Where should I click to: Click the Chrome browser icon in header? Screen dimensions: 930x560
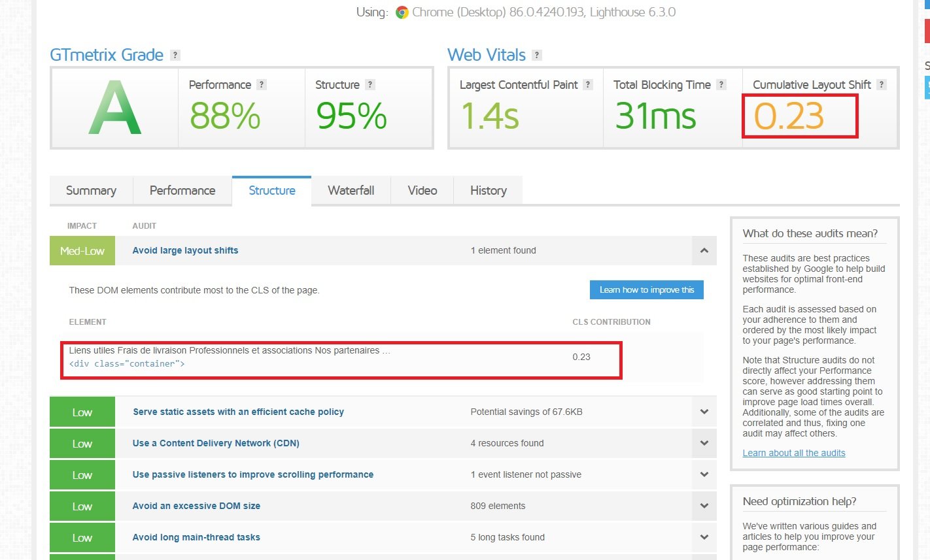click(402, 12)
